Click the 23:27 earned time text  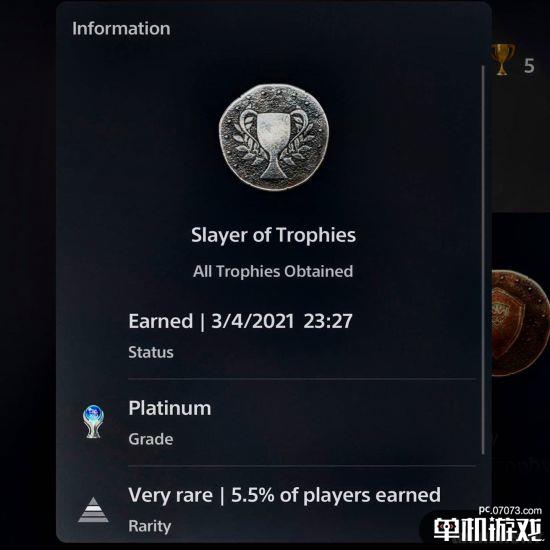pyautogui.click(x=328, y=321)
